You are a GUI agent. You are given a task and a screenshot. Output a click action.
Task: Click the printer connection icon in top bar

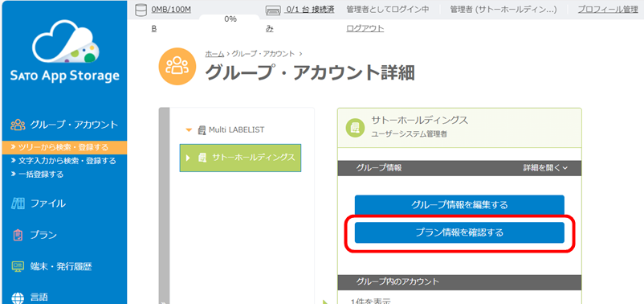click(273, 10)
